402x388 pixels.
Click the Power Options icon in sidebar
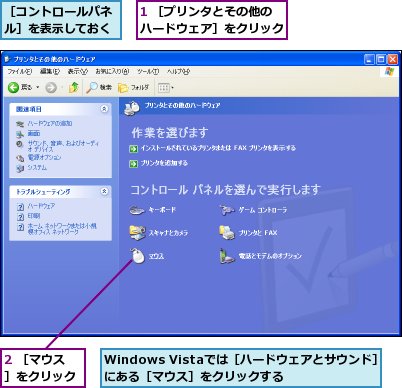[x=20, y=158]
